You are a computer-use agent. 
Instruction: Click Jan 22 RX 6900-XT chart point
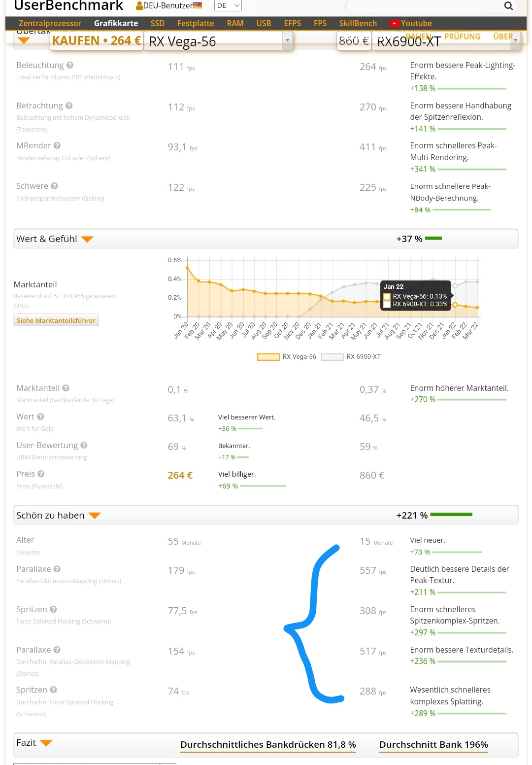455,286
